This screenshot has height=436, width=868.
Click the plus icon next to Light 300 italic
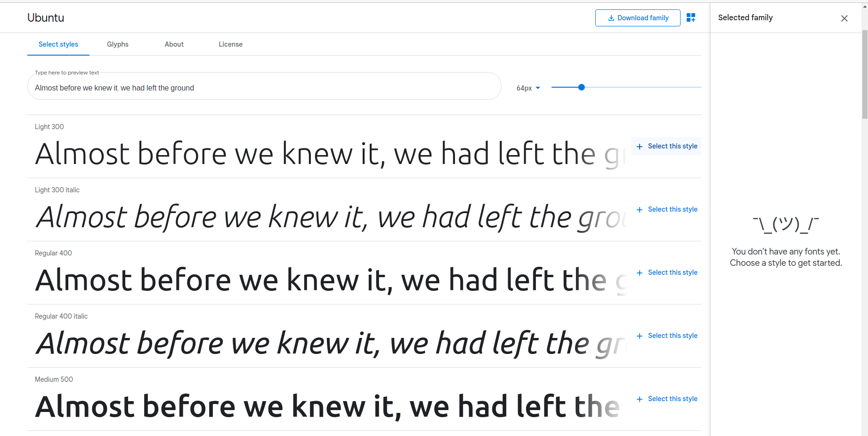point(640,209)
